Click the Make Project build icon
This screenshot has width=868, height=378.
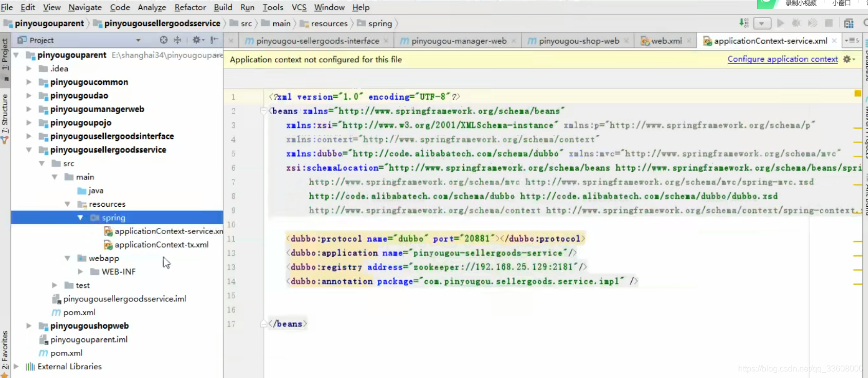click(744, 23)
